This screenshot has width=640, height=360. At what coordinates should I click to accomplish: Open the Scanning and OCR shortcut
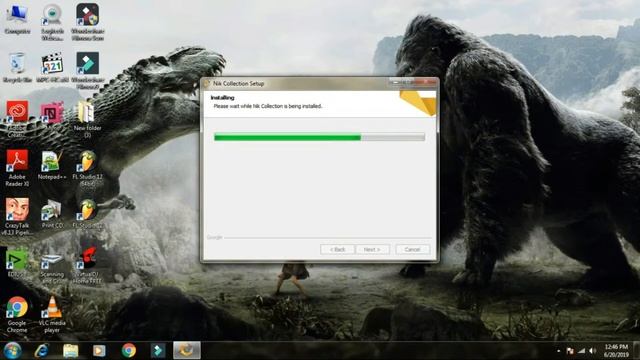[52, 266]
